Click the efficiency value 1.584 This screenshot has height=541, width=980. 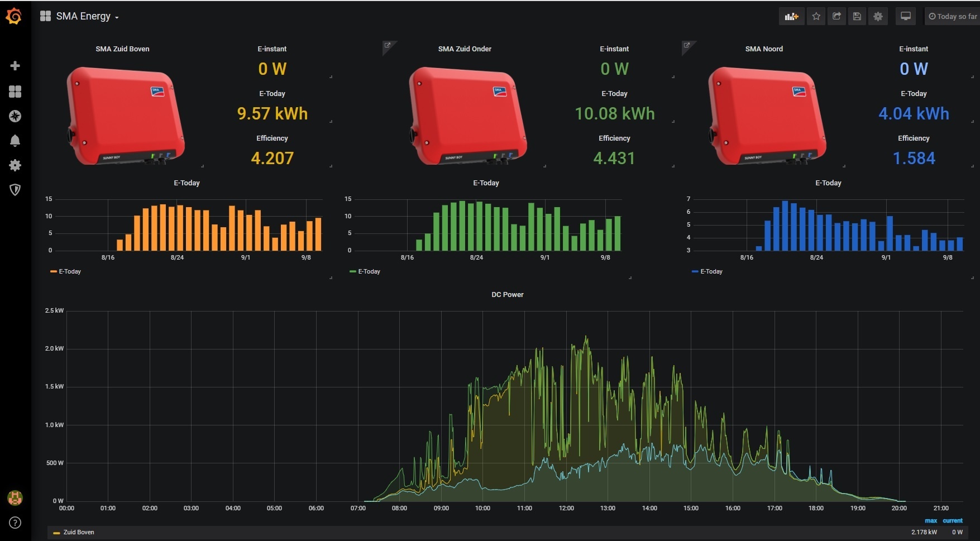pos(914,159)
